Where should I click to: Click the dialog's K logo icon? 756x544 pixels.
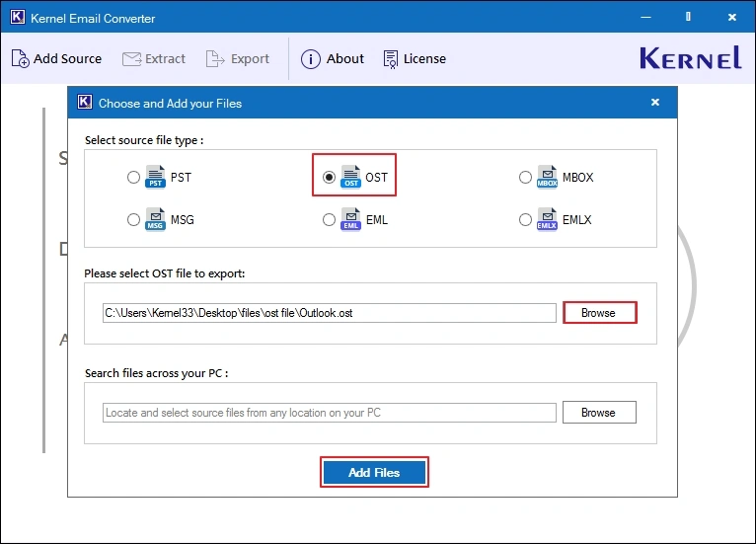pos(85,102)
